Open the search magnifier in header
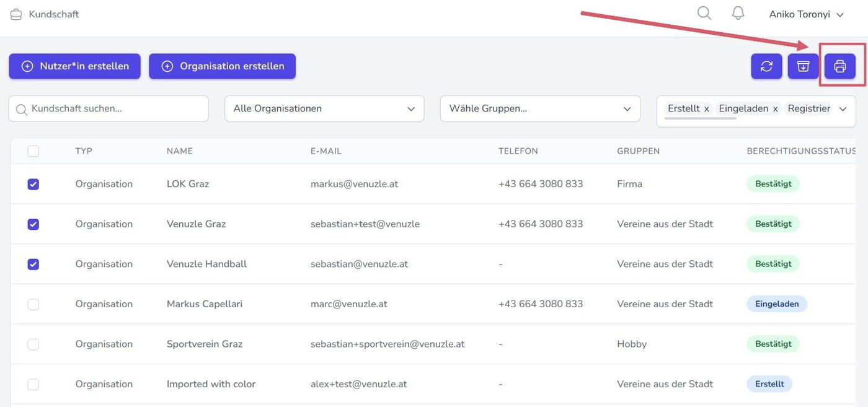 704,14
